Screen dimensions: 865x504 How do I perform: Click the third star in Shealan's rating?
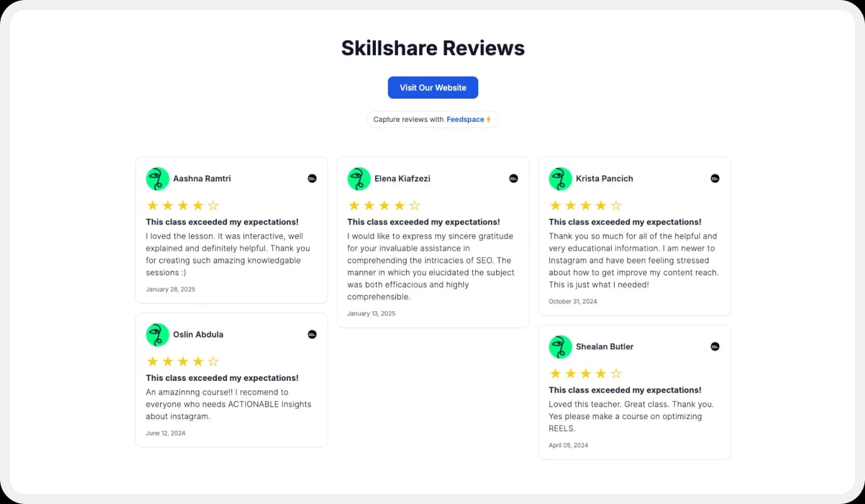[585, 373]
